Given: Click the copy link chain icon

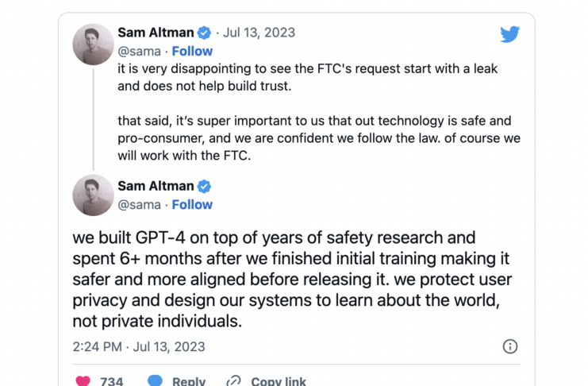Looking at the screenshot, I should pos(233,381).
